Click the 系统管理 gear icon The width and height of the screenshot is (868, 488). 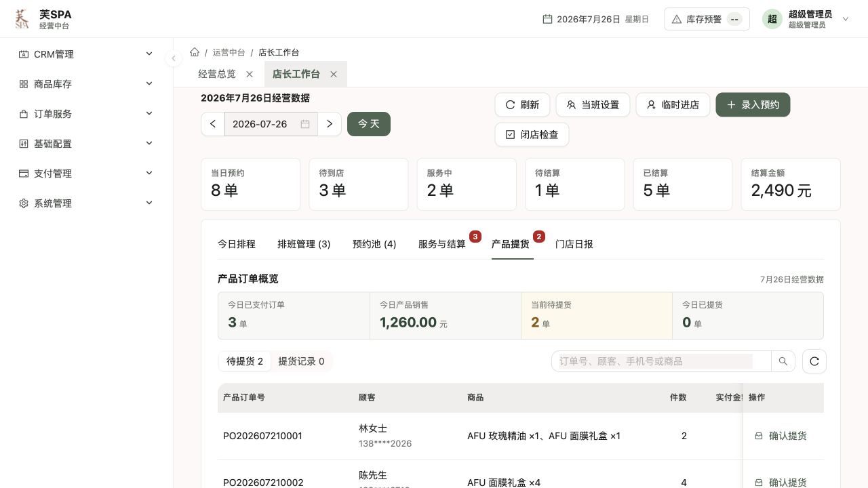(x=24, y=203)
